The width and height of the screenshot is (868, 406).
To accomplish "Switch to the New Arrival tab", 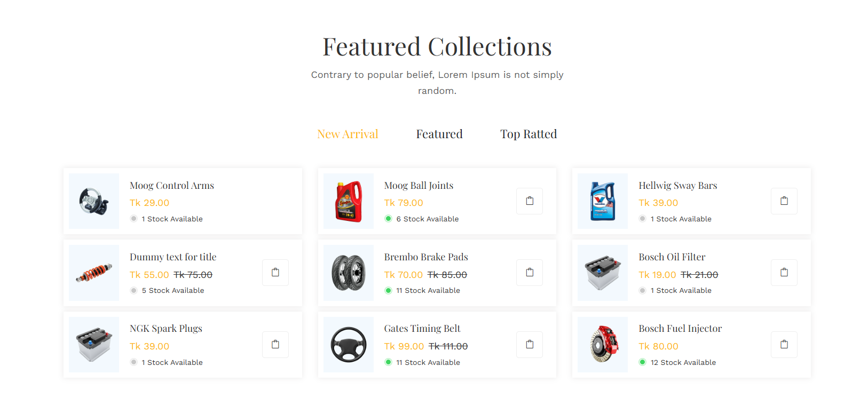I will tap(348, 134).
